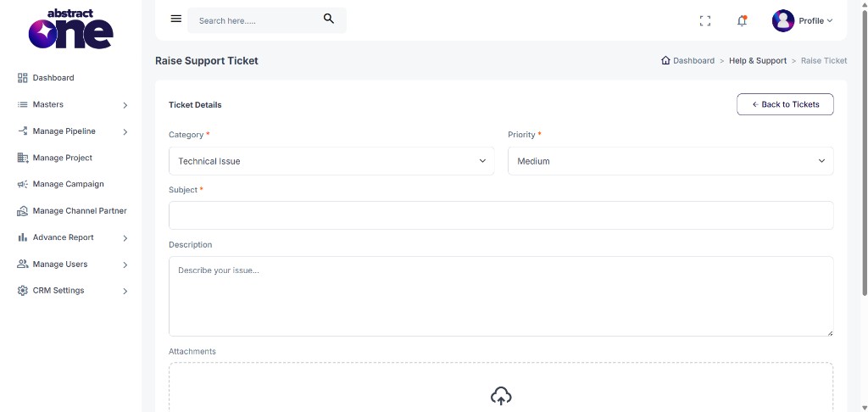
Task: Click the Raise Support Ticket heading
Action: click(x=207, y=61)
